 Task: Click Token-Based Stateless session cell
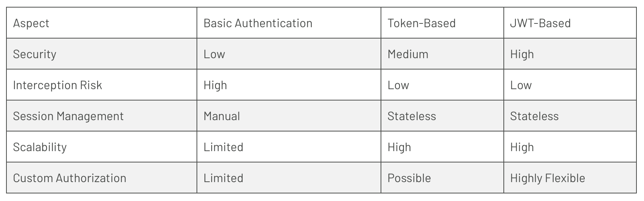pos(412,116)
